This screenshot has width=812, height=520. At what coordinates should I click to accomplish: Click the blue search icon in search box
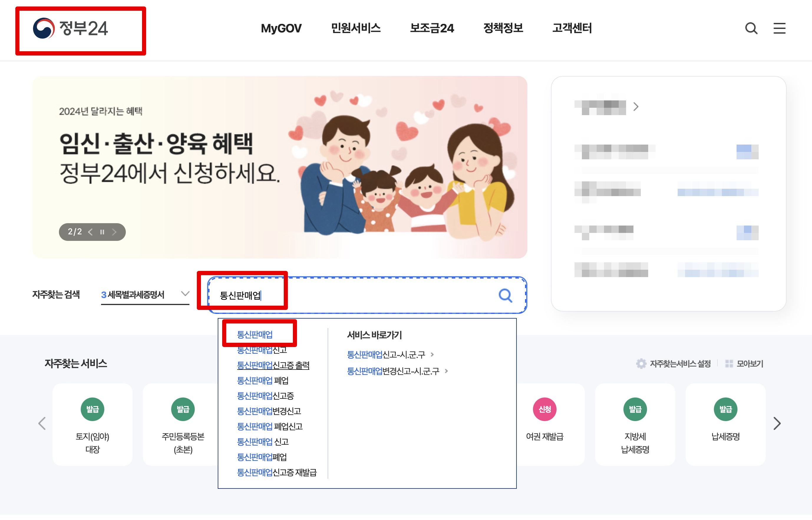[x=505, y=295]
